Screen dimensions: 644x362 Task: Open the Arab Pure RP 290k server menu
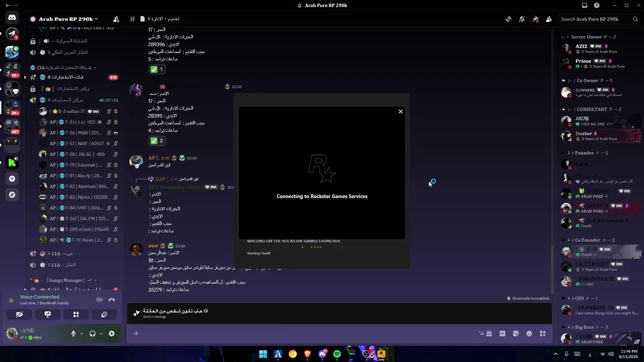[64, 19]
